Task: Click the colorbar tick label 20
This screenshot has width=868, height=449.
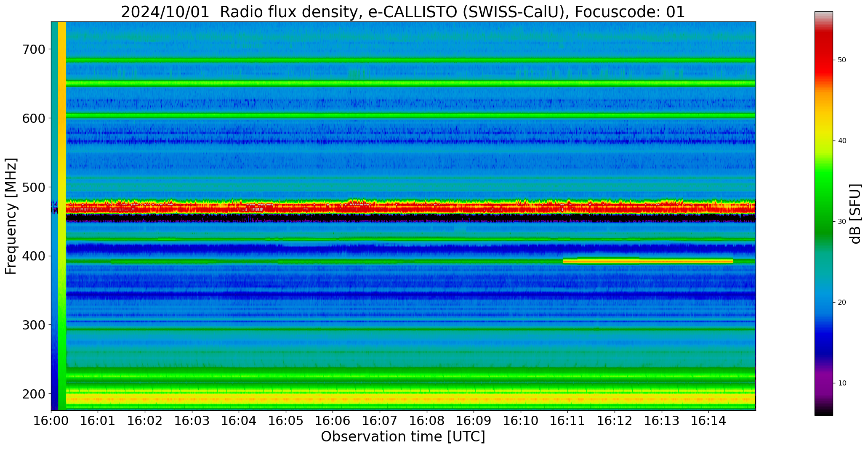Action: coord(842,303)
